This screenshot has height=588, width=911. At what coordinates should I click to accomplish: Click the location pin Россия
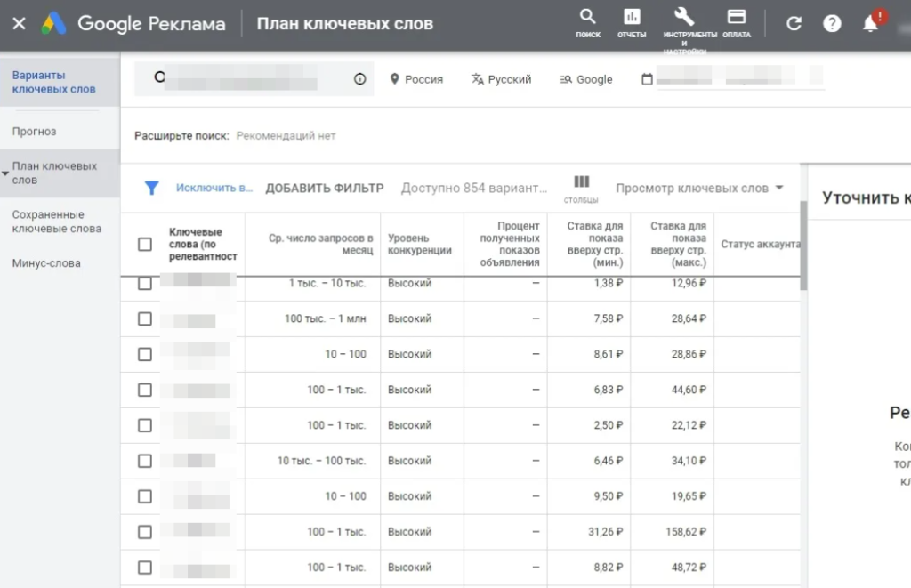[416, 79]
